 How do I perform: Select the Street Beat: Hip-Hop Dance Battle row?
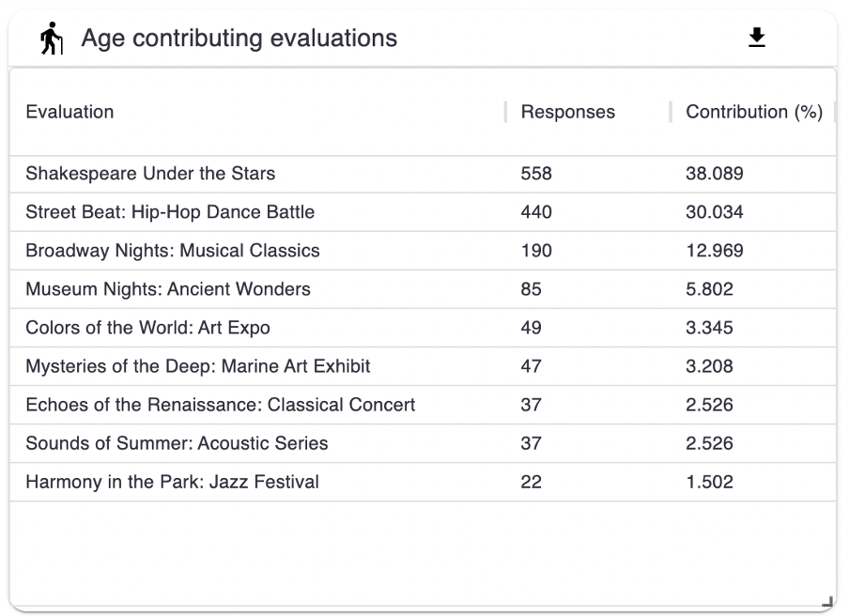[170, 212]
